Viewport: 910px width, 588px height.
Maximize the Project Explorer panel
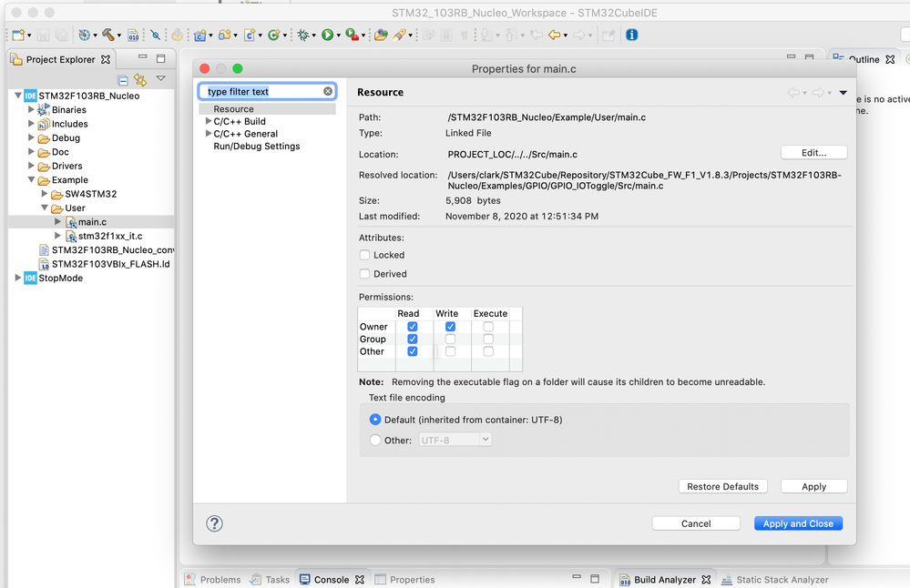click(x=160, y=58)
